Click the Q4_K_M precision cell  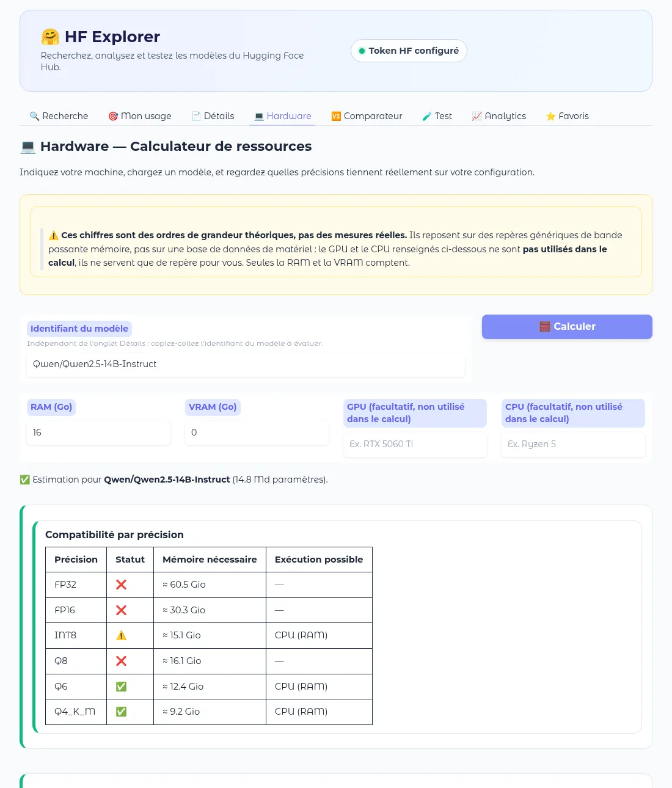pos(76,712)
